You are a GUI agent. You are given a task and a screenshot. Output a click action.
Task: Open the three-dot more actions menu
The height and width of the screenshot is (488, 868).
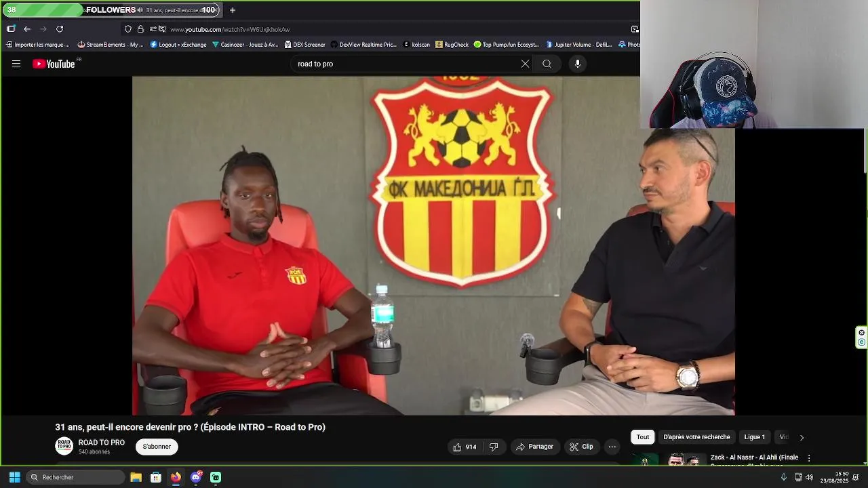click(x=612, y=447)
